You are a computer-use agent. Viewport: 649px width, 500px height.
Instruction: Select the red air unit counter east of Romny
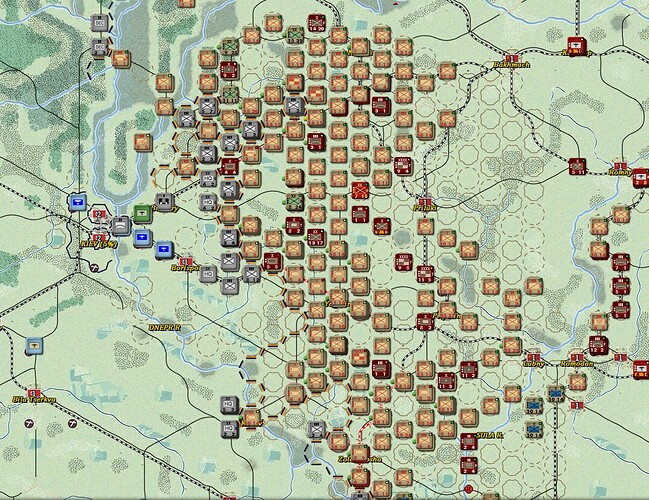point(641,178)
